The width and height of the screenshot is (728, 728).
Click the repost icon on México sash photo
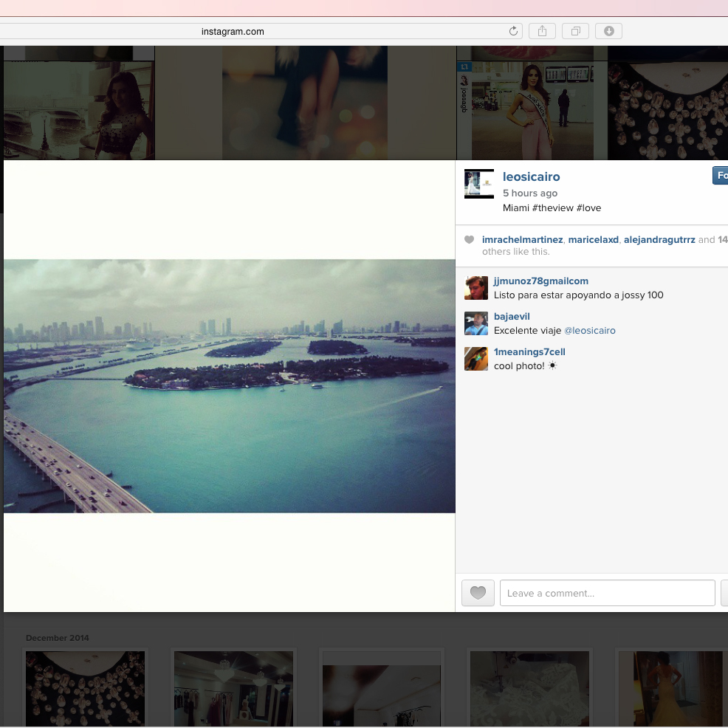pyautogui.click(x=464, y=67)
